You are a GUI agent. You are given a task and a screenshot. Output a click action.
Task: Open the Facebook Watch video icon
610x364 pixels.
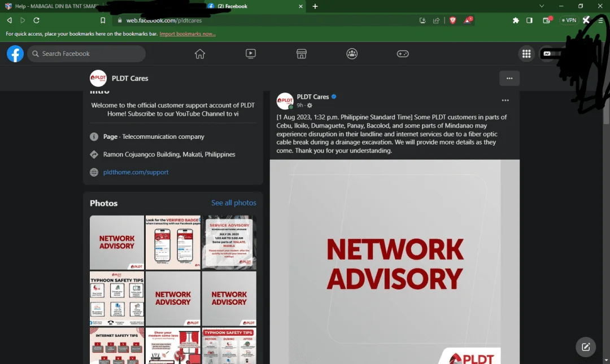pos(251,54)
